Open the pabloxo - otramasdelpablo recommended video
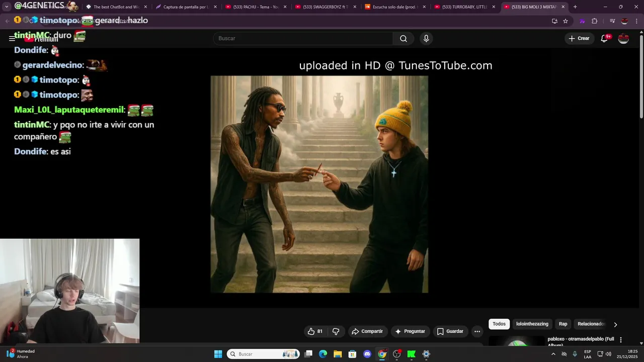Viewport: 644px width, 362px height. click(581, 341)
